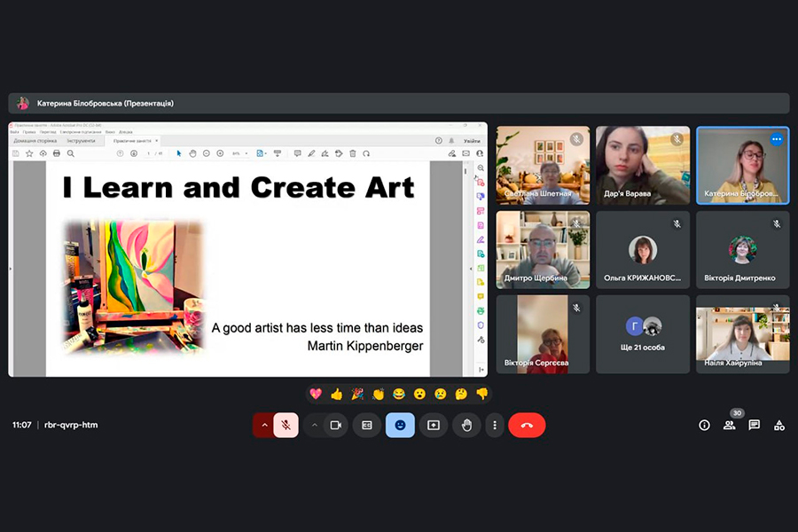This screenshot has height=532, width=798.
Task: Open the Довідка menu in Acrobat
Action: click(125, 132)
